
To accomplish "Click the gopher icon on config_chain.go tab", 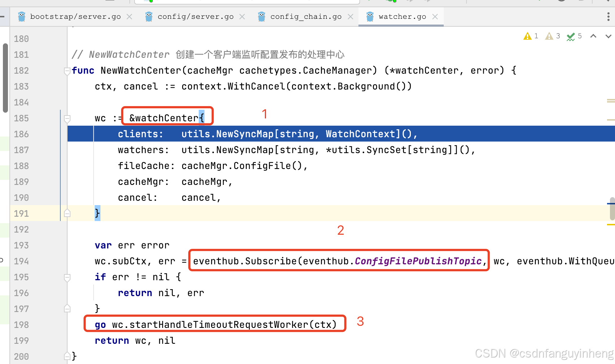I will pyautogui.click(x=262, y=17).
